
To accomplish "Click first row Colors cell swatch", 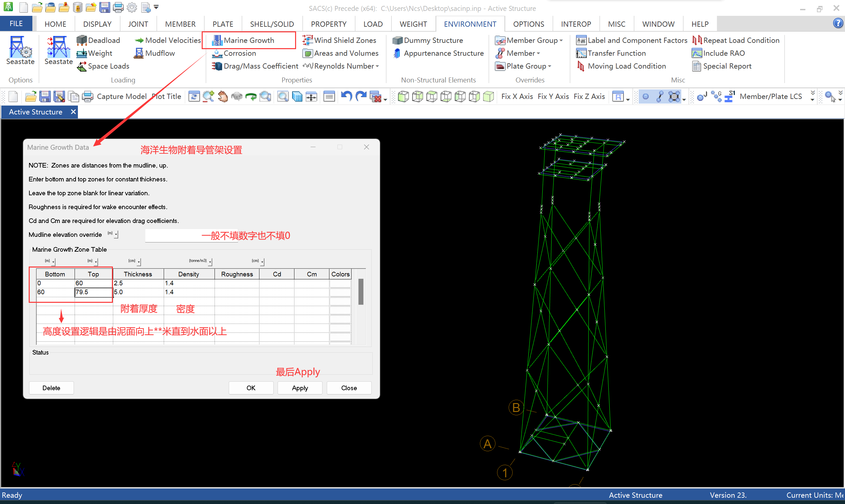I will click(x=340, y=283).
